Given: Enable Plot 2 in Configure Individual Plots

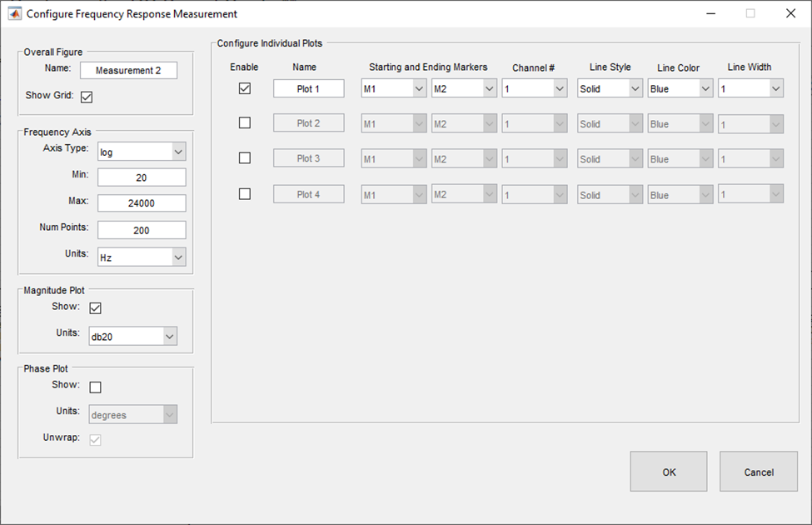Looking at the screenshot, I should tap(244, 122).
